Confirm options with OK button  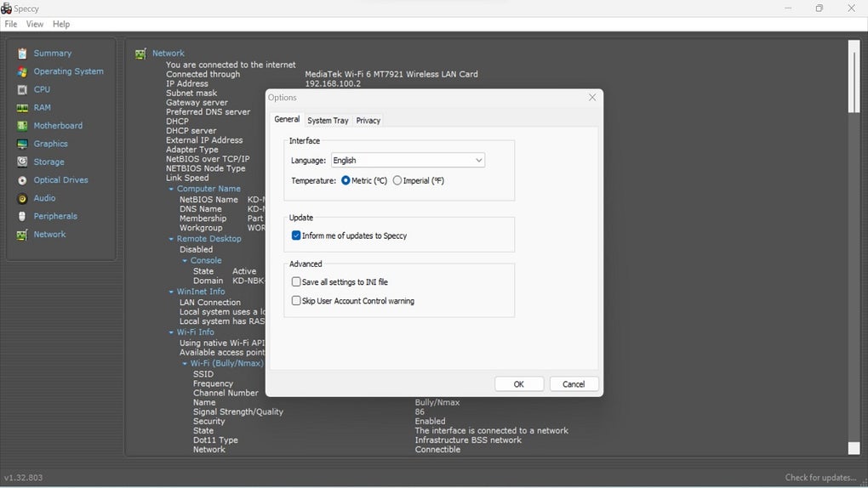click(x=519, y=384)
